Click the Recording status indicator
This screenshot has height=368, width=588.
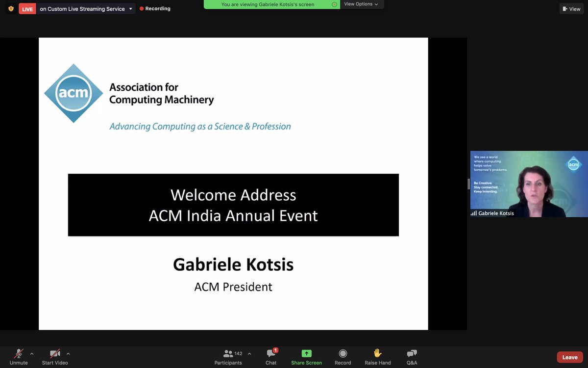tap(155, 9)
